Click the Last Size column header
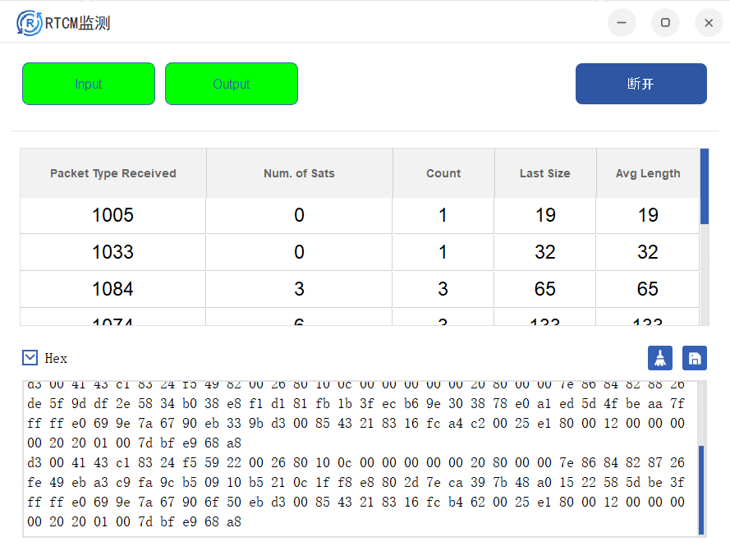 [545, 173]
